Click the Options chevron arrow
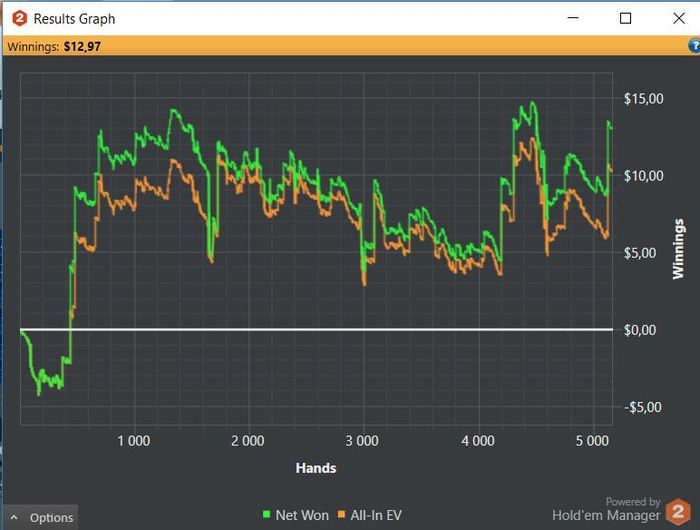 tap(14, 517)
